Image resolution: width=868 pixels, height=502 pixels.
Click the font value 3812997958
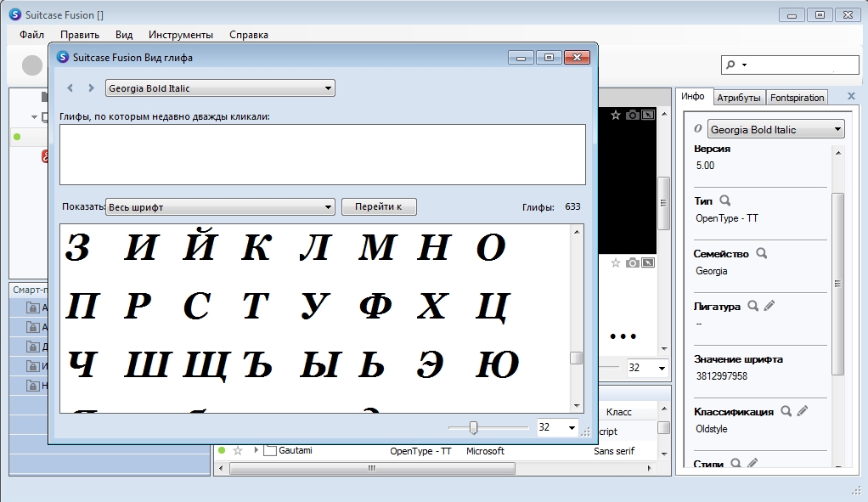click(721, 375)
